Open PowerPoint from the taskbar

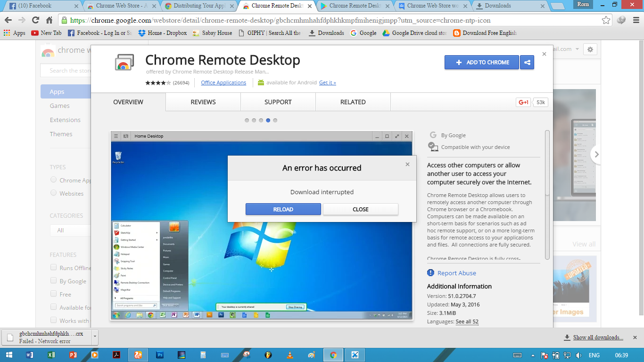tap(73, 355)
